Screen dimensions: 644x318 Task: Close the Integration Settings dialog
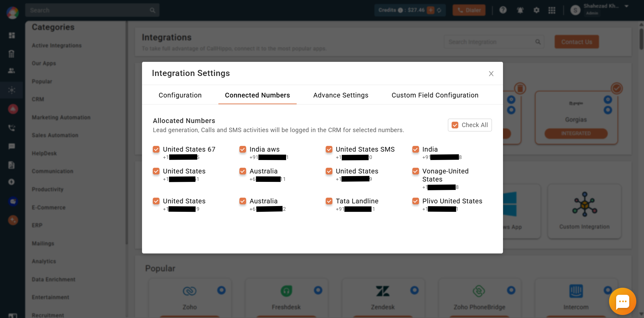pos(491,74)
